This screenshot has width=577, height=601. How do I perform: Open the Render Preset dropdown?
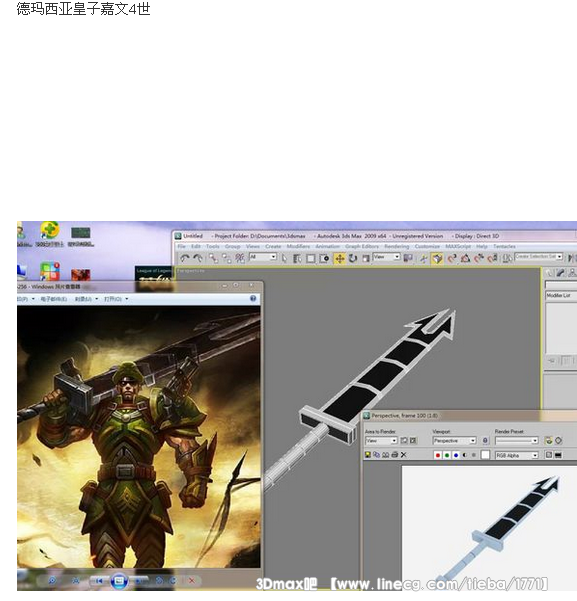click(517, 441)
